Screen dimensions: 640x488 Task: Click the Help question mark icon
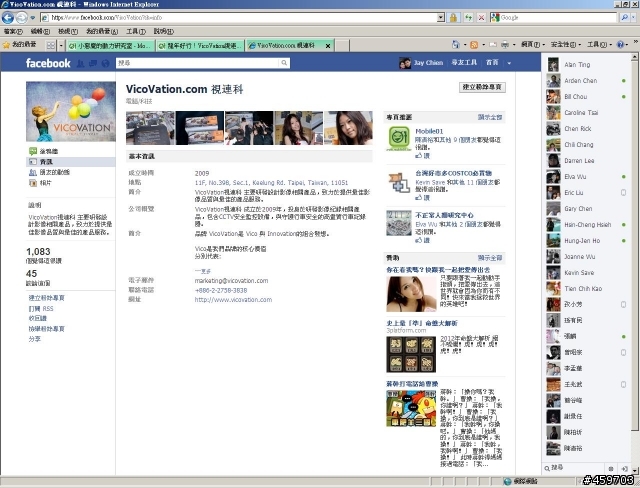pyautogui.click(x=620, y=44)
